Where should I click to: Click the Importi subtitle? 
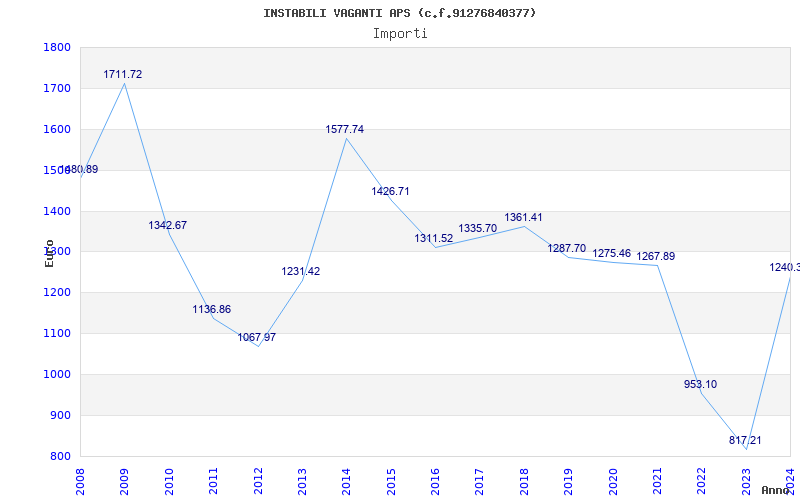click(x=400, y=34)
